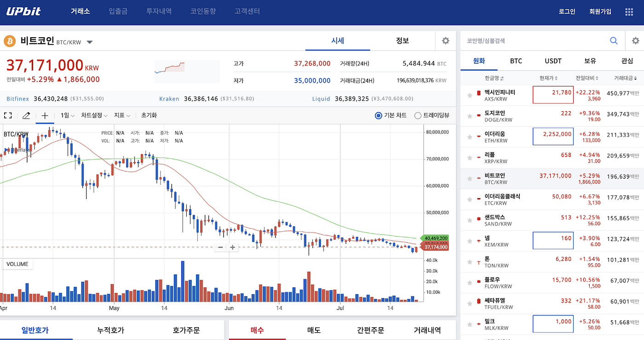Open 투자내역 in top navigation
The height and width of the screenshot is (340, 644).
pos(159,11)
